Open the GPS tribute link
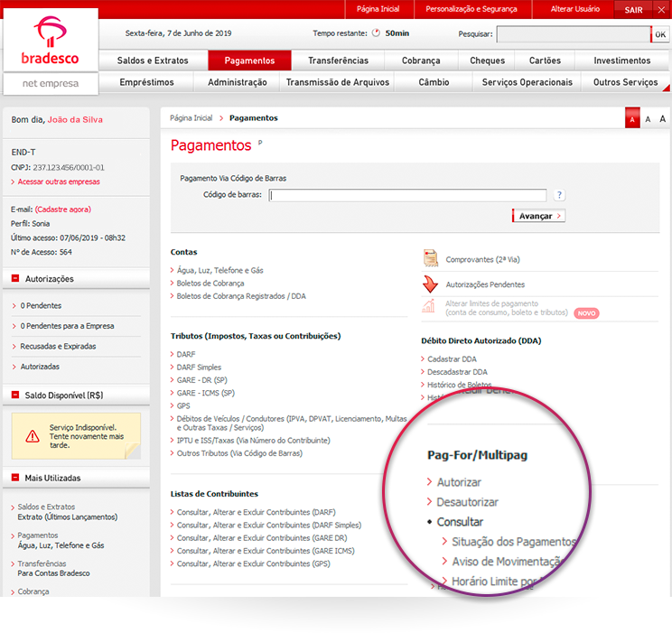This screenshot has width=672, height=633. (183, 405)
